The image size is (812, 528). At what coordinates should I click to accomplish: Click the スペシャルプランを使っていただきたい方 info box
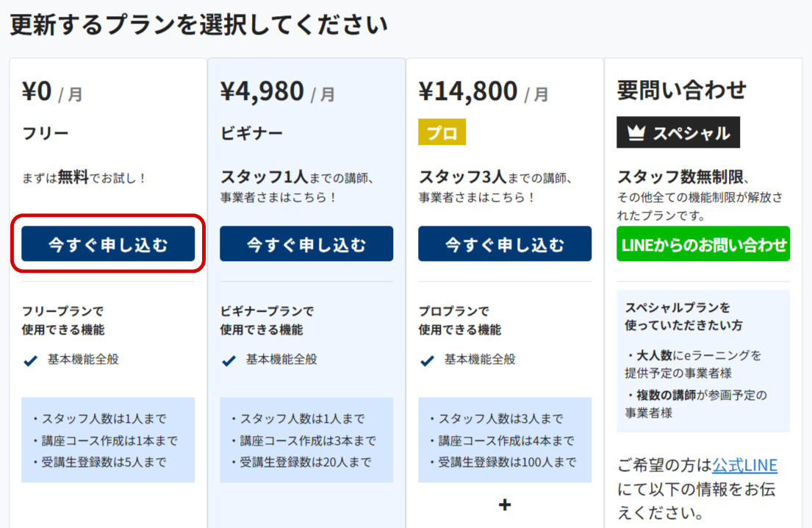703,360
